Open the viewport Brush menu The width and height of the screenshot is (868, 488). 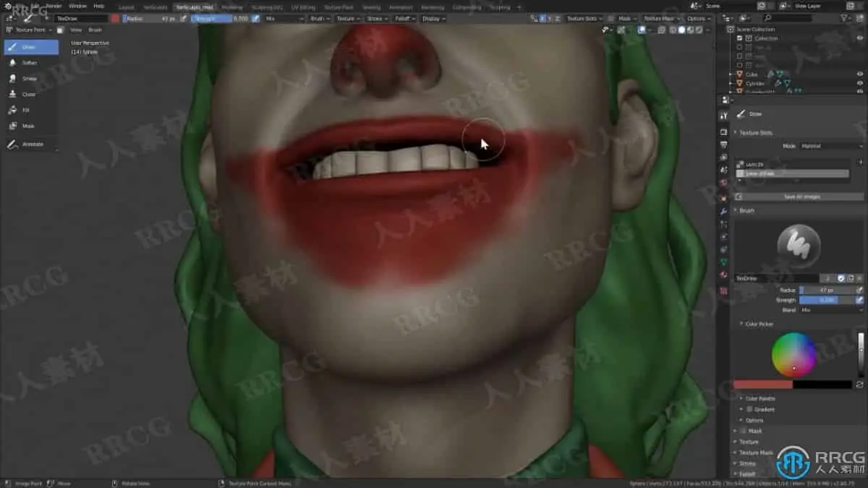(95, 30)
